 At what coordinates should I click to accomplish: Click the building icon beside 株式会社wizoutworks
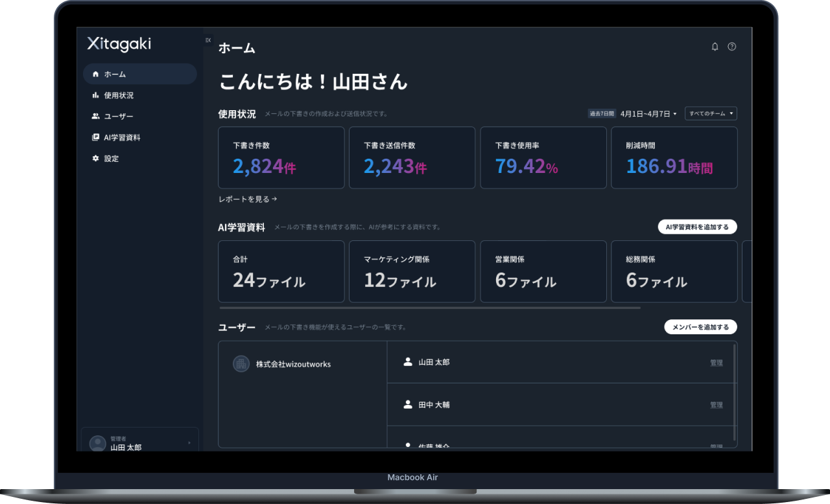click(241, 364)
